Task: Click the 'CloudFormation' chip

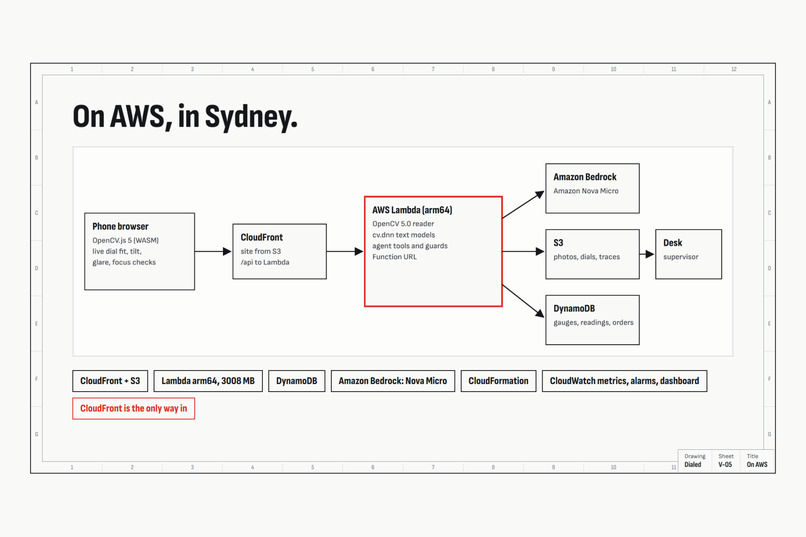Action: [x=498, y=381]
